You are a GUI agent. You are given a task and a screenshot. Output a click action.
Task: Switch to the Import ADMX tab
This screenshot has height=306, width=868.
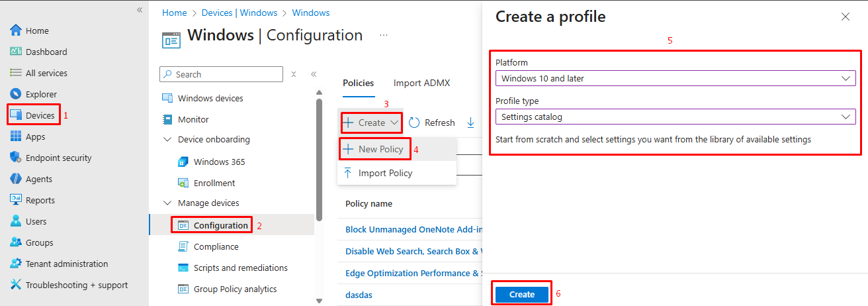421,83
